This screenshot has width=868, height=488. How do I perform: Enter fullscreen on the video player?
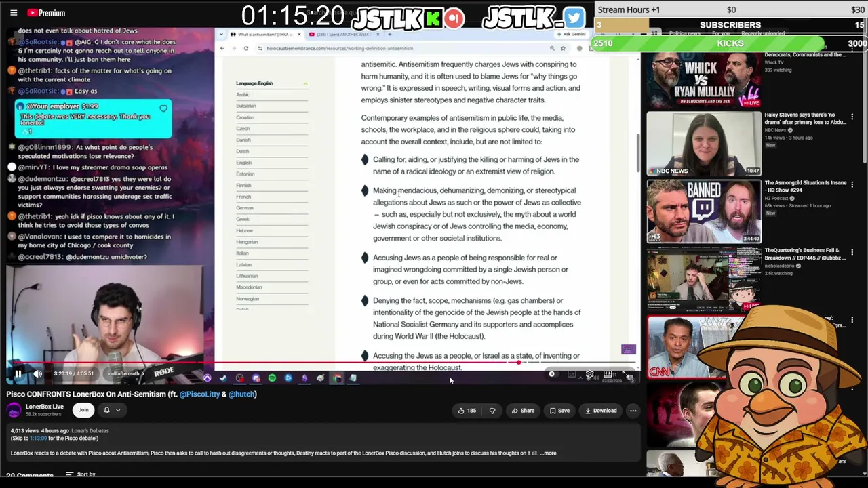coord(625,374)
